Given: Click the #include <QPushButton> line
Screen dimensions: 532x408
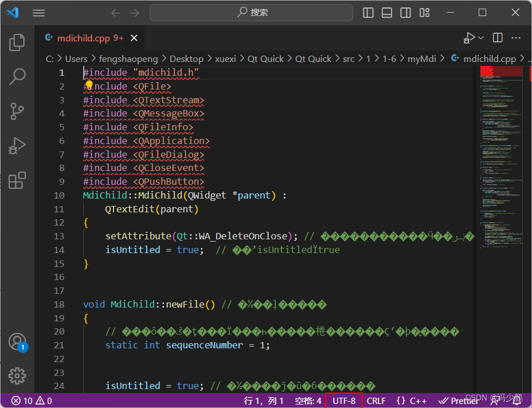Looking at the screenshot, I should point(143,182).
